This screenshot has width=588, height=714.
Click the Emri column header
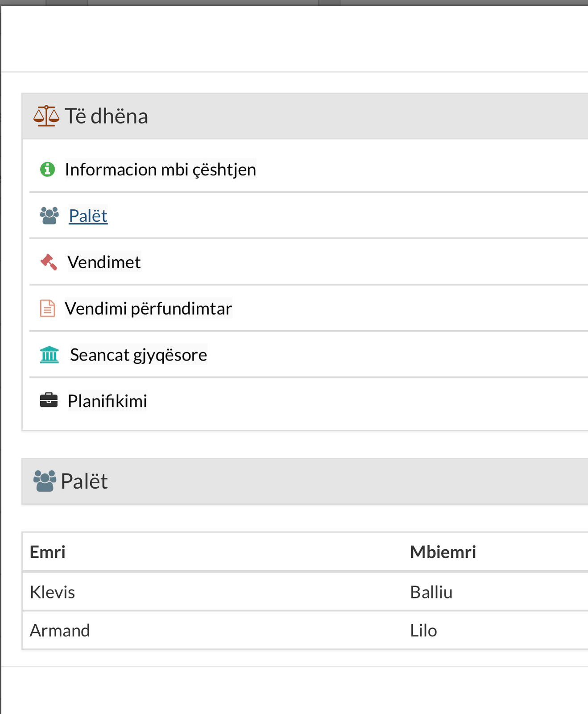(48, 552)
